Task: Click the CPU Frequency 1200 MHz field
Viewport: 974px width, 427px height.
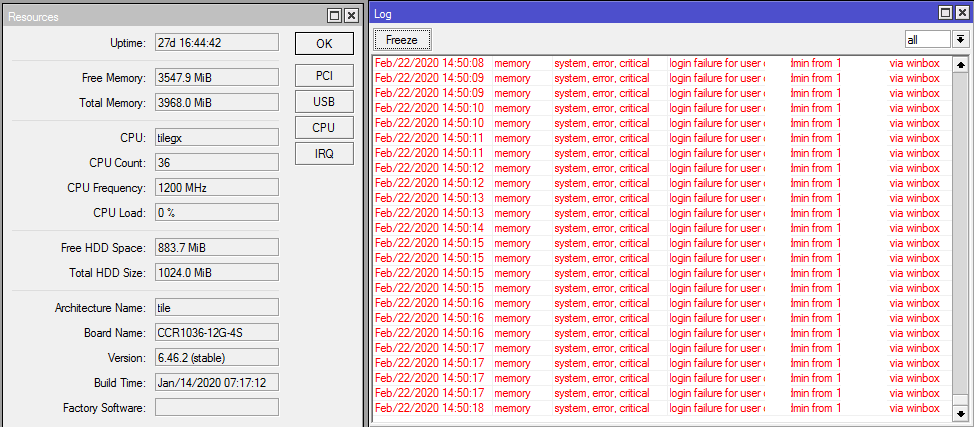Action: pyautogui.click(x=217, y=187)
